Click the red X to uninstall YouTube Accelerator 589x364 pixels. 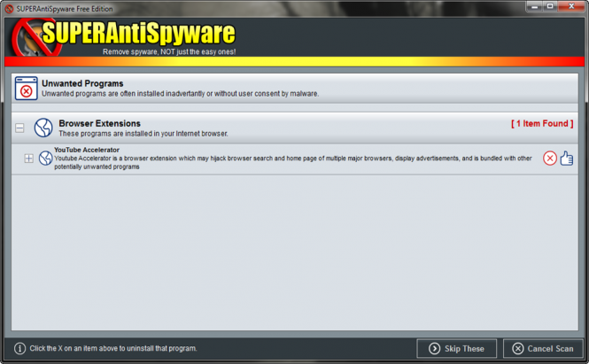[x=550, y=159]
